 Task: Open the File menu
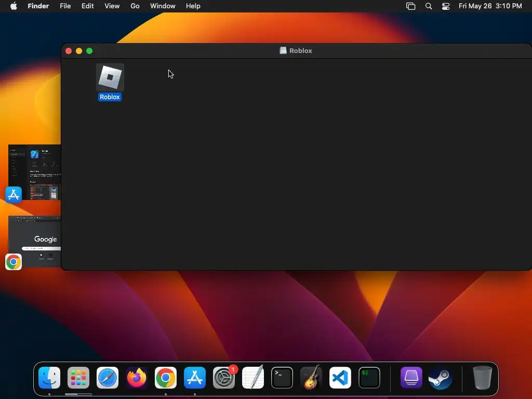point(65,6)
